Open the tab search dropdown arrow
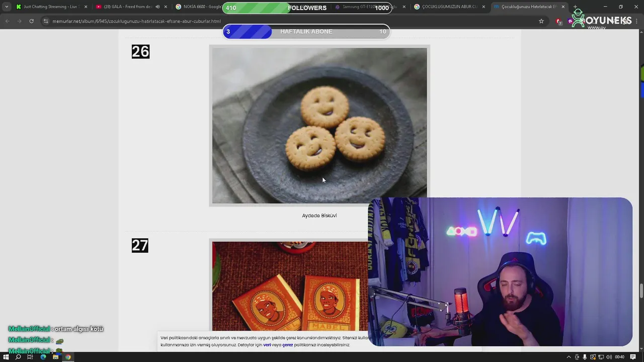The image size is (644, 362). (6, 7)
